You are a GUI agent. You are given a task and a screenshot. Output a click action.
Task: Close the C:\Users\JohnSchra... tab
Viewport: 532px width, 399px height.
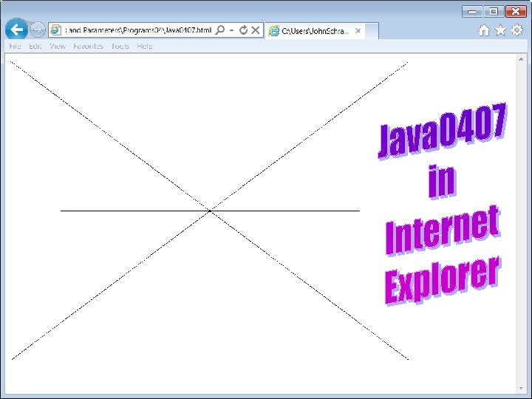(x=358, y=31)
